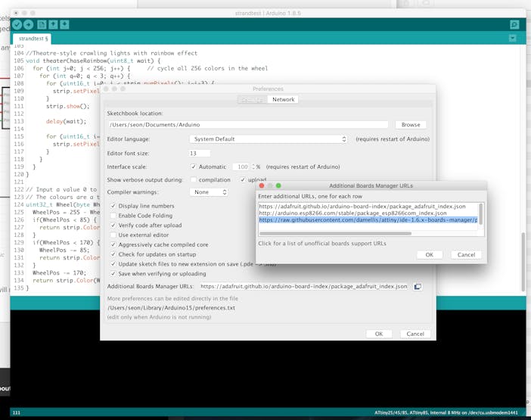Select the esp8266 package URL row

point(352,213)
